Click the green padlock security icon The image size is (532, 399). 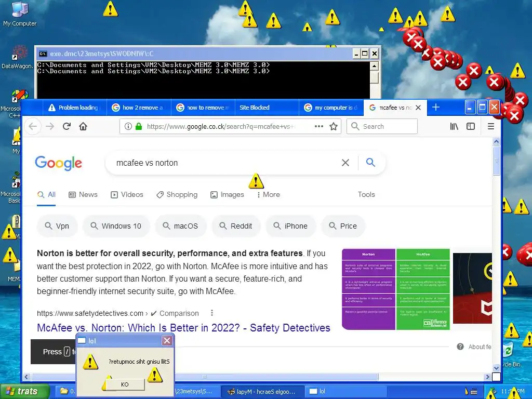(x=138, y=127)
